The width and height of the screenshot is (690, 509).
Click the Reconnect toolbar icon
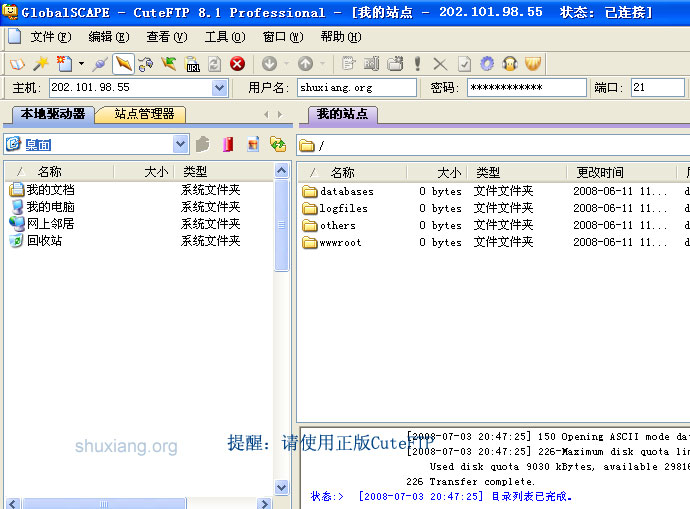coord(146,64)
